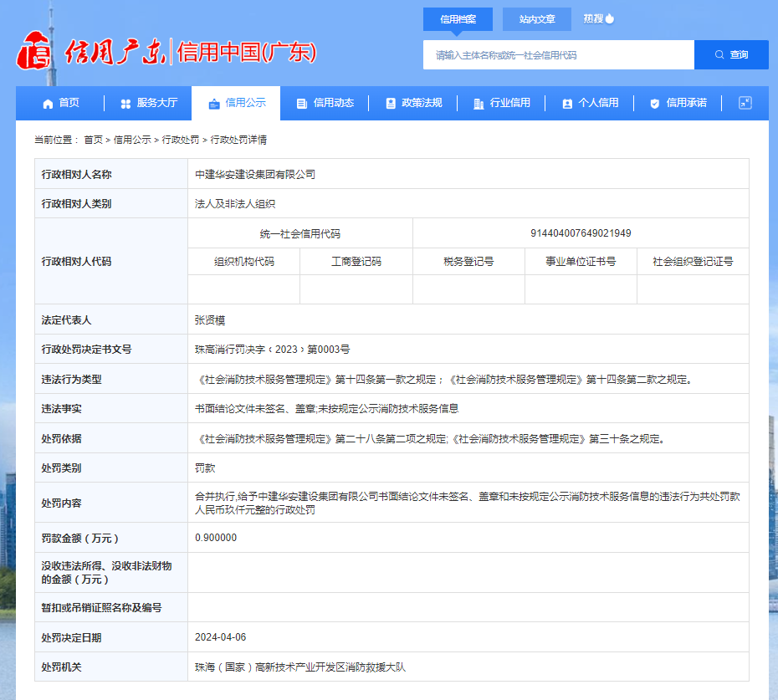Click the 处罚机关 row label
Screen dimensions: 778x700
pos(62,667)
